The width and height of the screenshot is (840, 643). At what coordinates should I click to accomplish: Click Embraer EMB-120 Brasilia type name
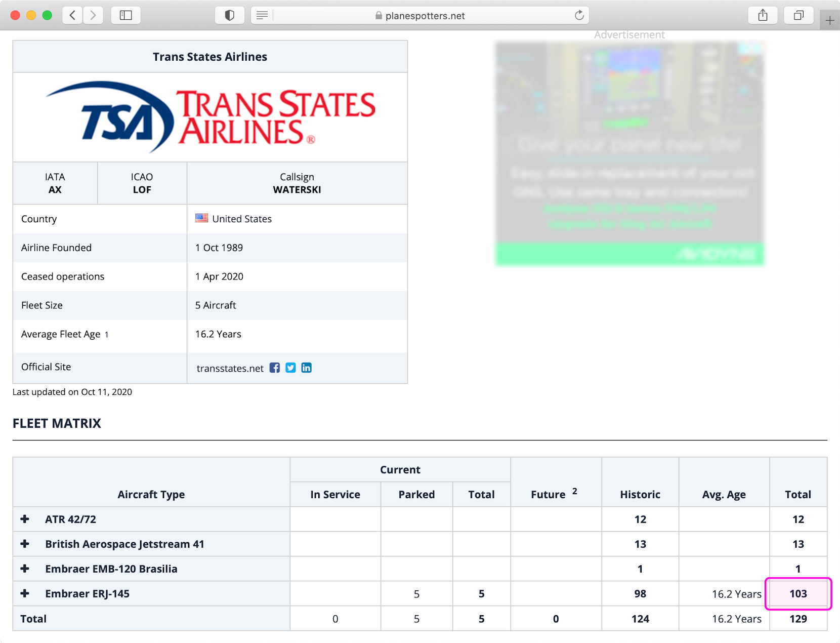click(x=111, y=569)
